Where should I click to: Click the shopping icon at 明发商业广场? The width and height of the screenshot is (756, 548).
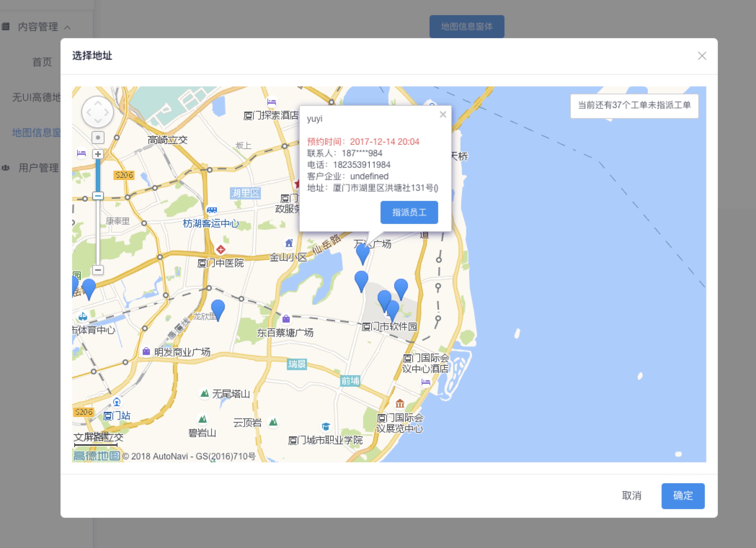[x=146, y=351]
